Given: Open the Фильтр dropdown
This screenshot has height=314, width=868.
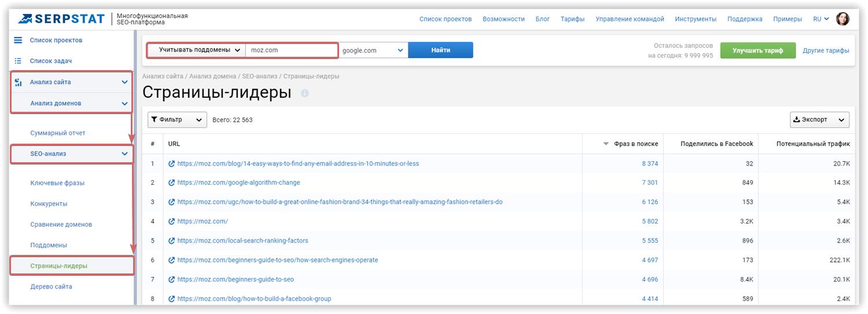Looking at the screenshot, I should click(177, 120).
